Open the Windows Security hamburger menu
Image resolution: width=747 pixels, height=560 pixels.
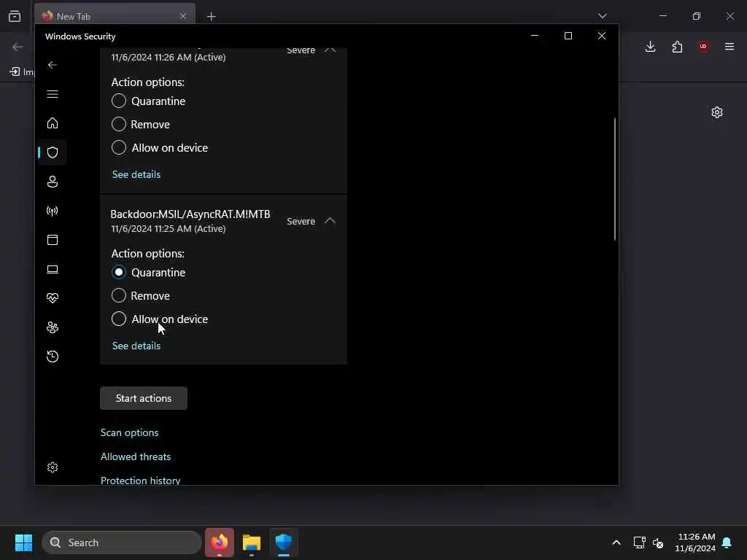coord(53,94)
